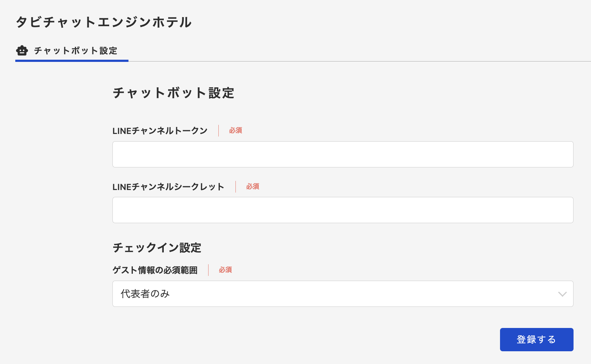The width and height of the screenshot is (591, 364).
Task: Expand the ゲスト情報の必須範囲 dropdown chevron
Action: [562, 294]
